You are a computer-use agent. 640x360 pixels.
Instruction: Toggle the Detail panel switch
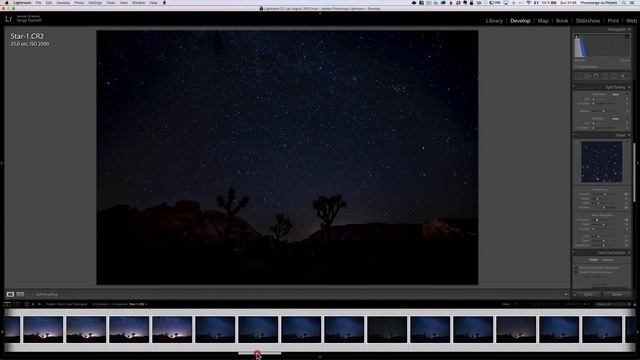574,135
